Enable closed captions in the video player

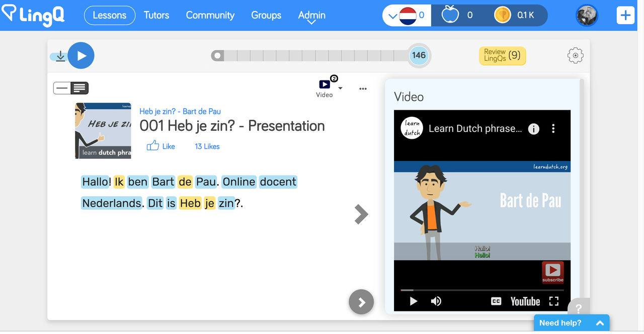pyautogui.click(x=496, y=301)
